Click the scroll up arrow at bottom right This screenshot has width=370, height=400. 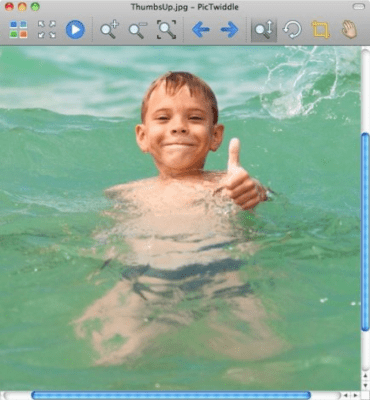pos(365,376)
